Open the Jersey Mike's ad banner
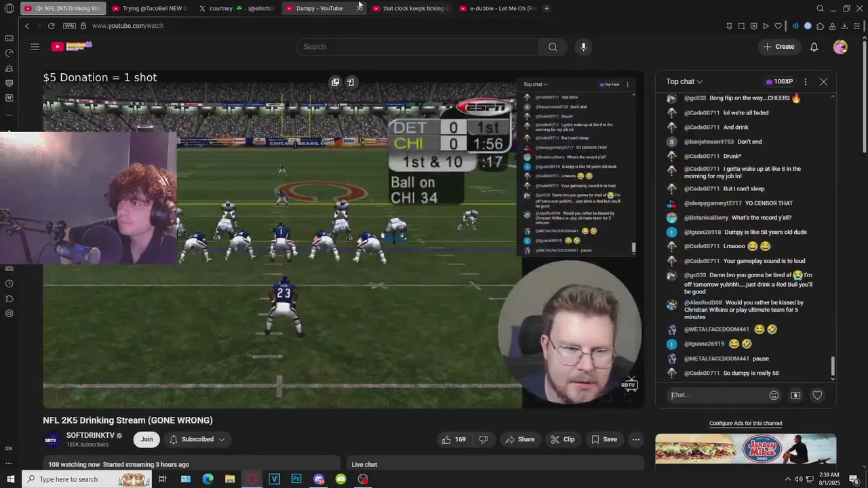The height and width of the screenshot is (488, 868). point(745,449)
